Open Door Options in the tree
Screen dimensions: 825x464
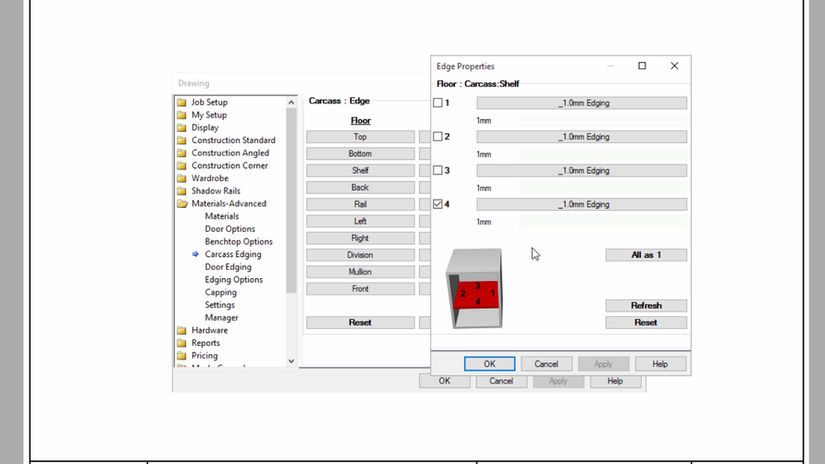click(230, 229)
